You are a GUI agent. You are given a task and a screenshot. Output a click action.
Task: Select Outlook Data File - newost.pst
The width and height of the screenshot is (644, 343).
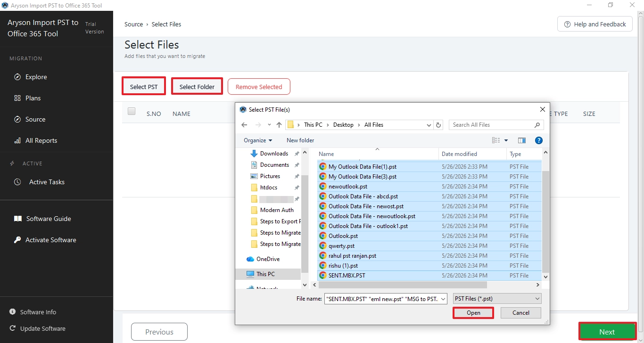pyautogui.click(x=429, y=206)
